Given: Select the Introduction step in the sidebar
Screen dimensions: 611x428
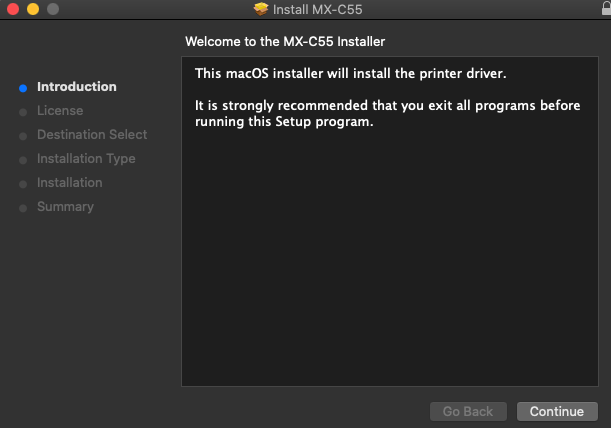Looking at the screenshot, I should point(76,87).
